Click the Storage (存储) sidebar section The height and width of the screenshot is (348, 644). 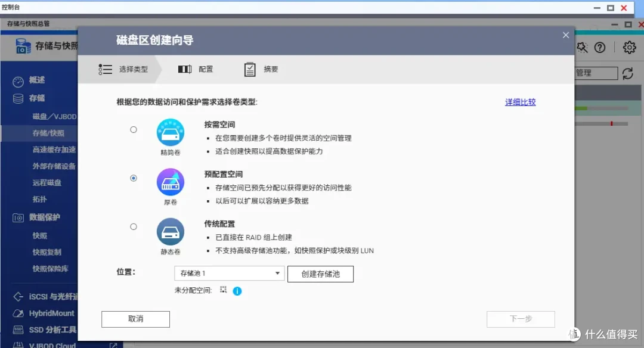[x=37, y=98]
